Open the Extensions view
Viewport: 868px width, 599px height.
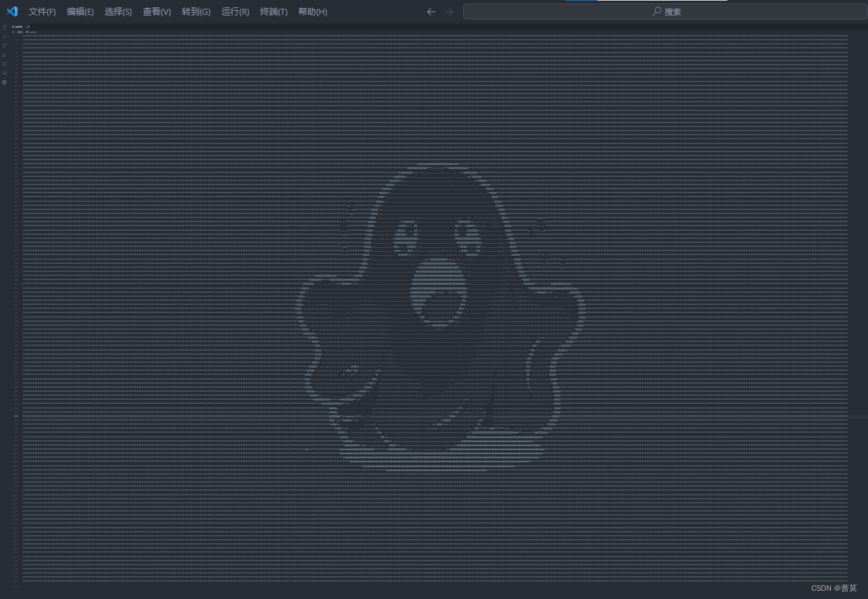pos(5,63)
